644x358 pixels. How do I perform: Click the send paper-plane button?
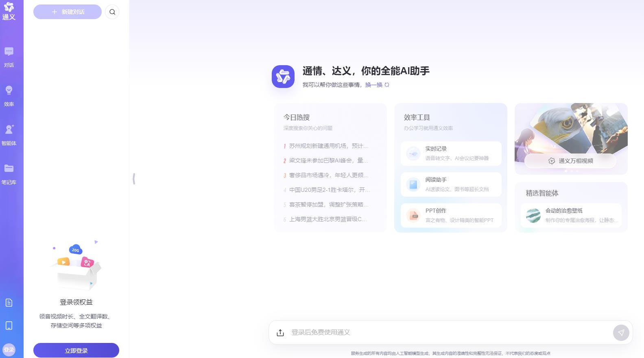pos(621,333)
